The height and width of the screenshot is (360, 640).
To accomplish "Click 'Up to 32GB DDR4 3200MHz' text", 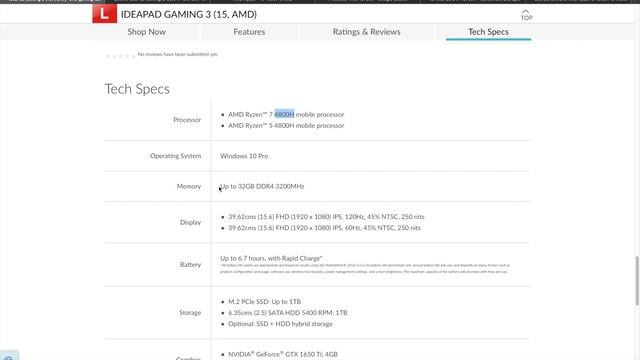I will (262, 186).
